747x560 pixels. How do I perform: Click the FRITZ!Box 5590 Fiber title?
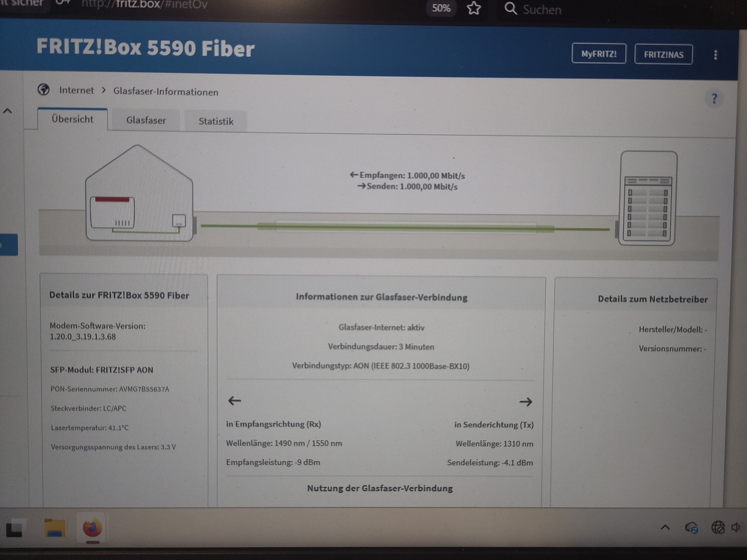(146, 48)
